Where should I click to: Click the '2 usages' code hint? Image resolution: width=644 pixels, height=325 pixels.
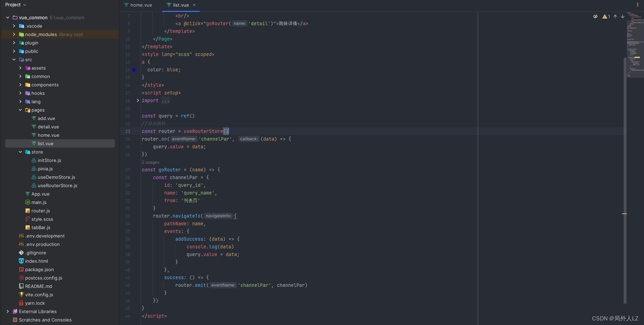[150, 162]
